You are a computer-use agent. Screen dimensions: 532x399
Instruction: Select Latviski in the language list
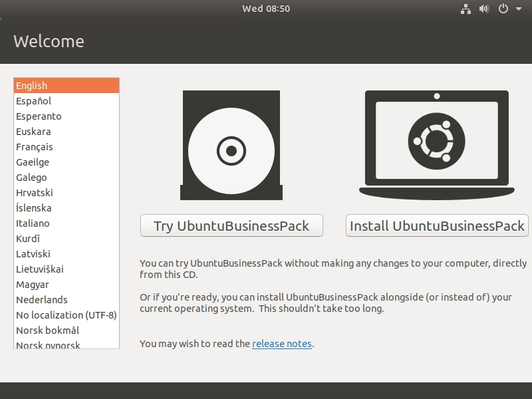(66, 254)
